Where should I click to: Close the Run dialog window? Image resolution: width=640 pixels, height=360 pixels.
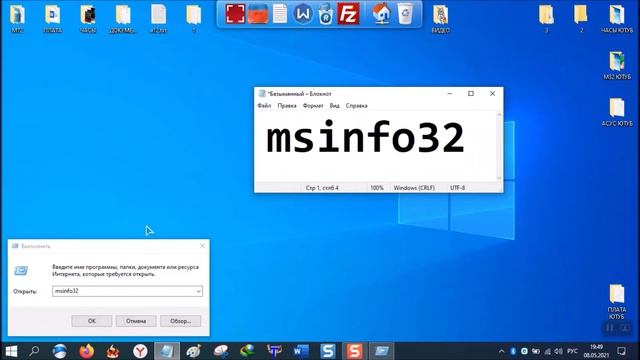click(x=202, y=246)
